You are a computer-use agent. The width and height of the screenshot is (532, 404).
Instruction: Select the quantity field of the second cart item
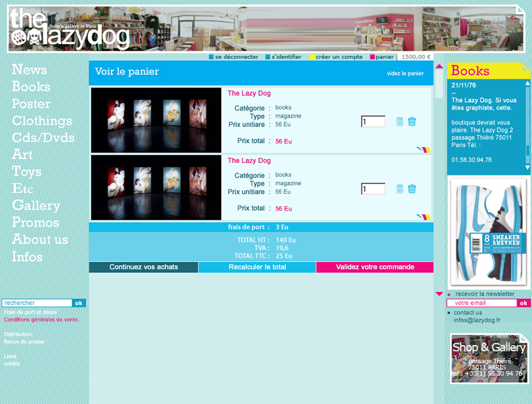tap(373, 189)
